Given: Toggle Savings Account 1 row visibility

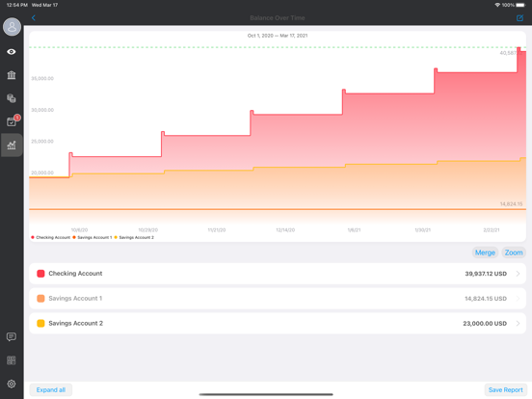Looking at the screenshot, I should tap(278, 299).
